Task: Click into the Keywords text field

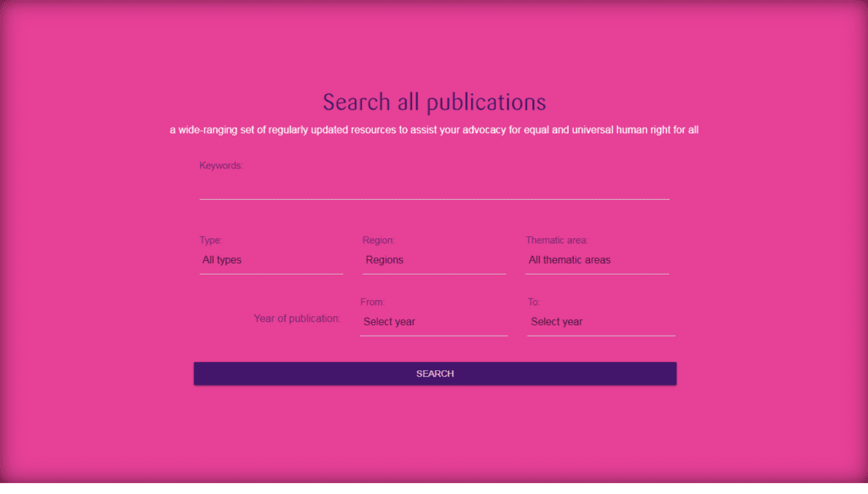Action: pyautogui.click(x=434, y=187)
